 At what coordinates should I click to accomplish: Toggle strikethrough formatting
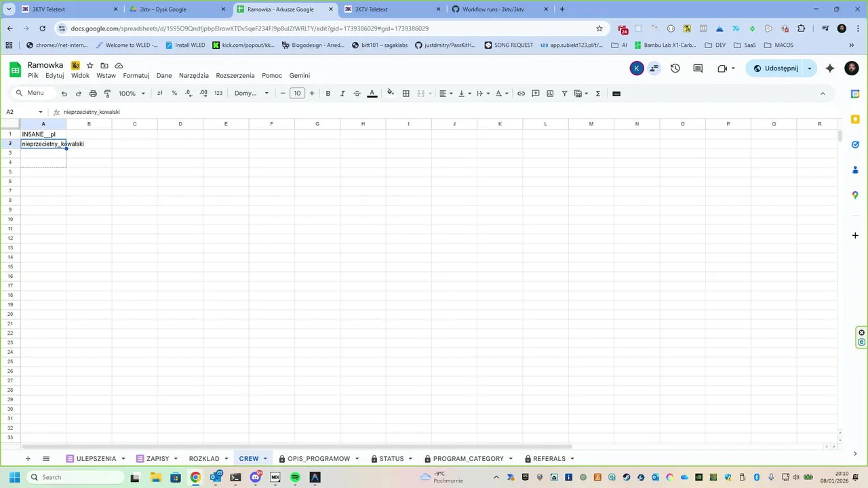point(357,94)
